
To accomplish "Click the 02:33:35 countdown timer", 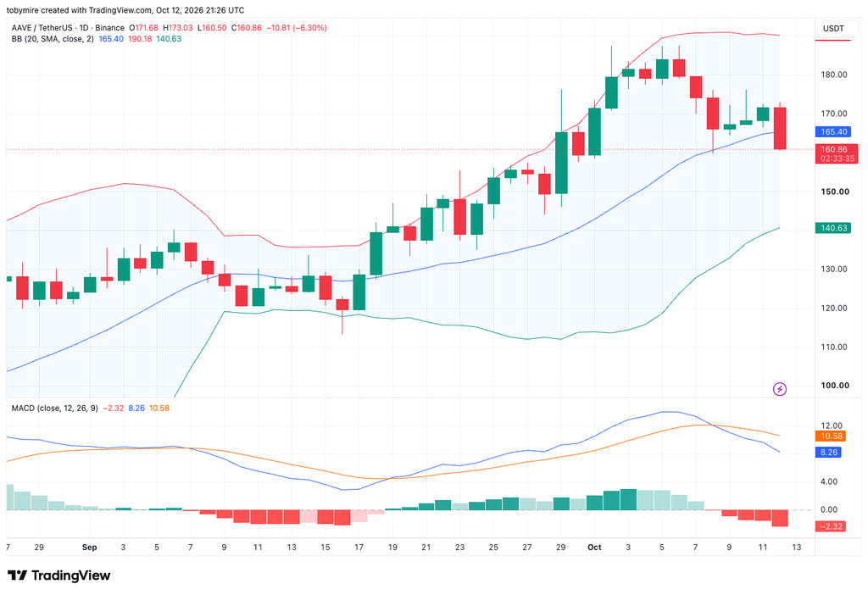I will click(x=837, y=158).
